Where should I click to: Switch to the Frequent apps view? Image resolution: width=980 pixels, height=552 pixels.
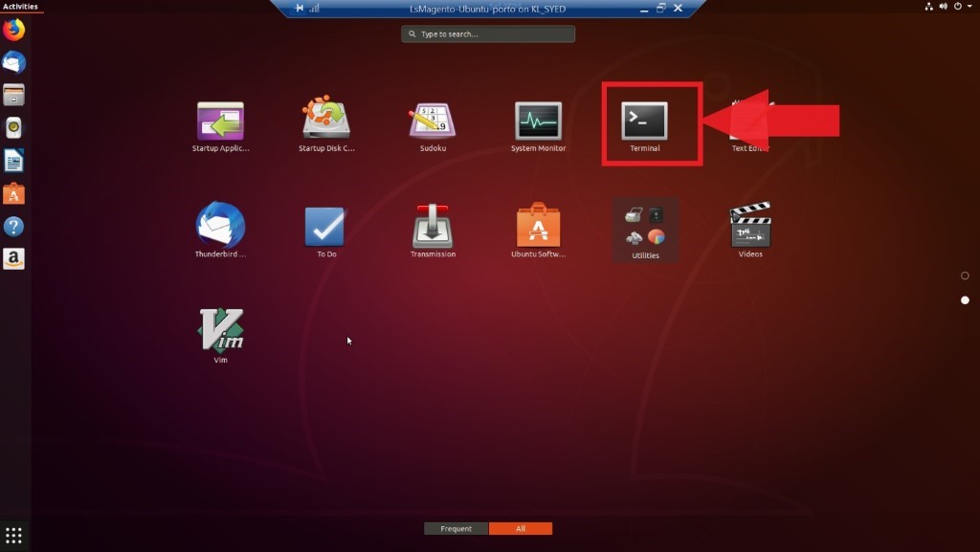[x=457, y=529]
